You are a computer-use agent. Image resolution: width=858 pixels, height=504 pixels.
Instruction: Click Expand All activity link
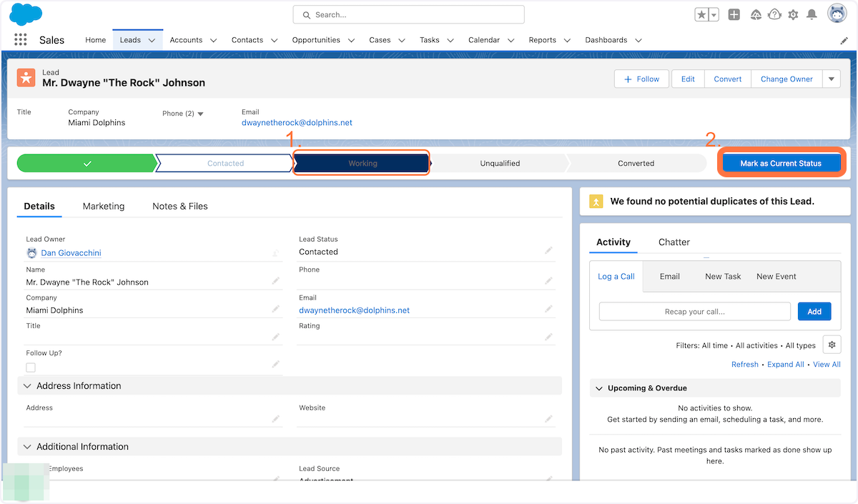[x=786, y=365]
